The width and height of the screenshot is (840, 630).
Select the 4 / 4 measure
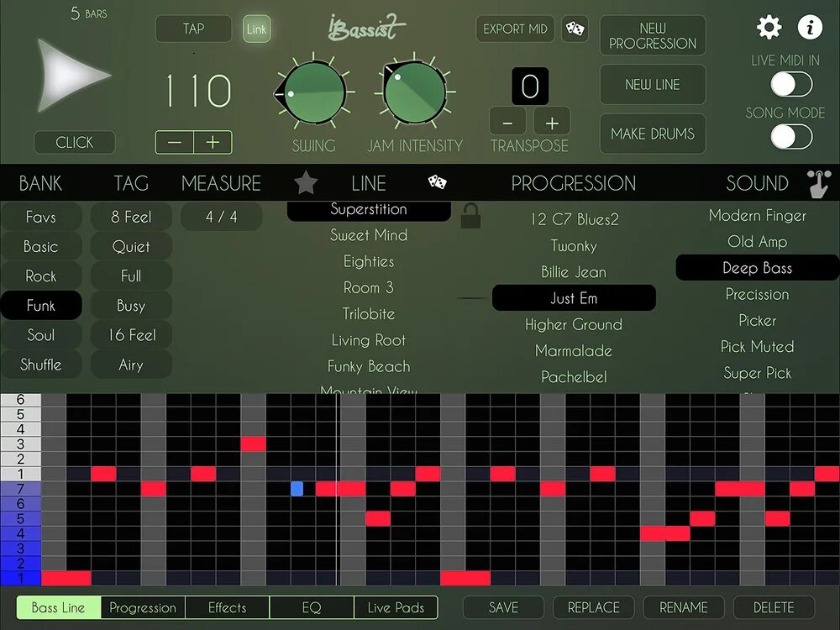pyautogui.click(x=221, y=217)
